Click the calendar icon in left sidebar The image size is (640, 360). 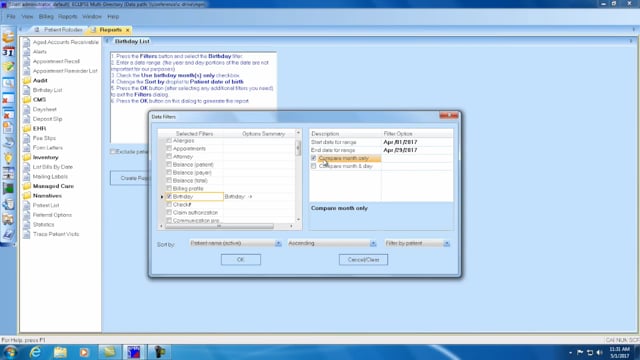(x=8, y=52)
